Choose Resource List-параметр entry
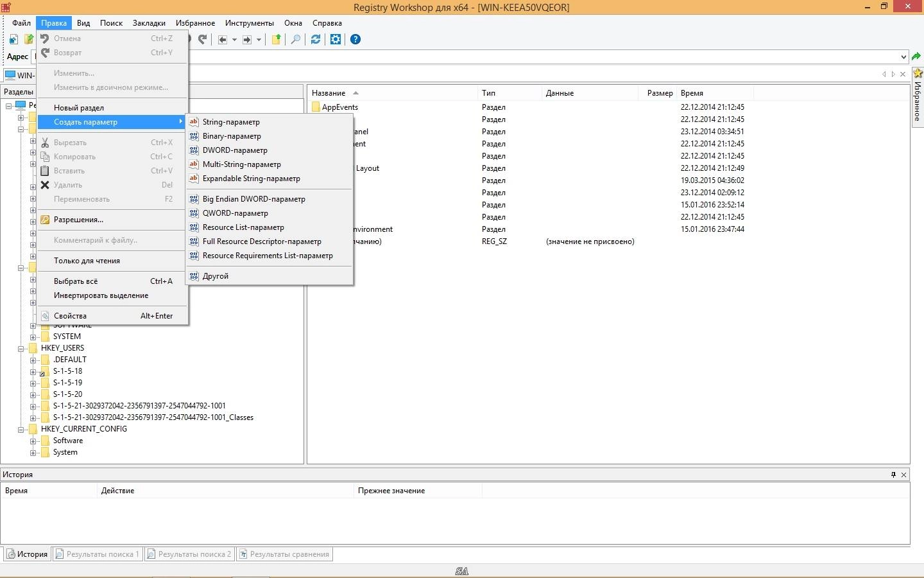Image resolution: width=924 pixels, height=578 pixels. [x=269, y=227]
